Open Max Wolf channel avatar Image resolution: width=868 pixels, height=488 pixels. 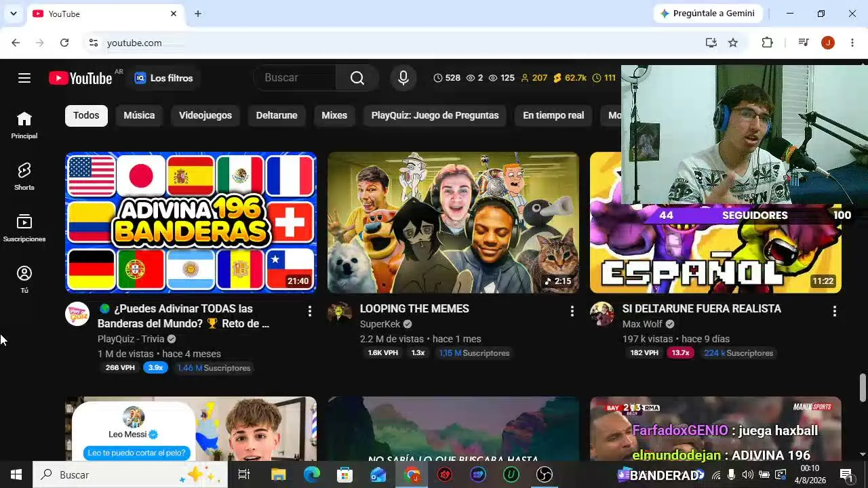[602, 314]
